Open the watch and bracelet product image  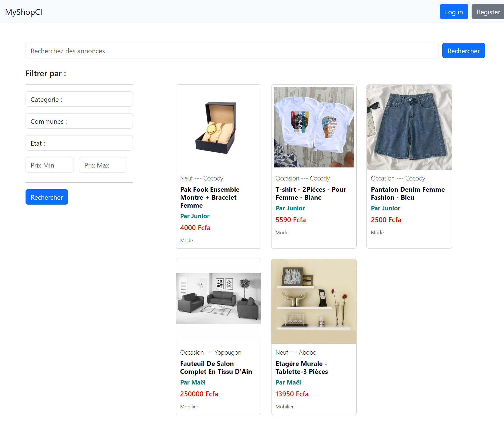pos(218,127)
